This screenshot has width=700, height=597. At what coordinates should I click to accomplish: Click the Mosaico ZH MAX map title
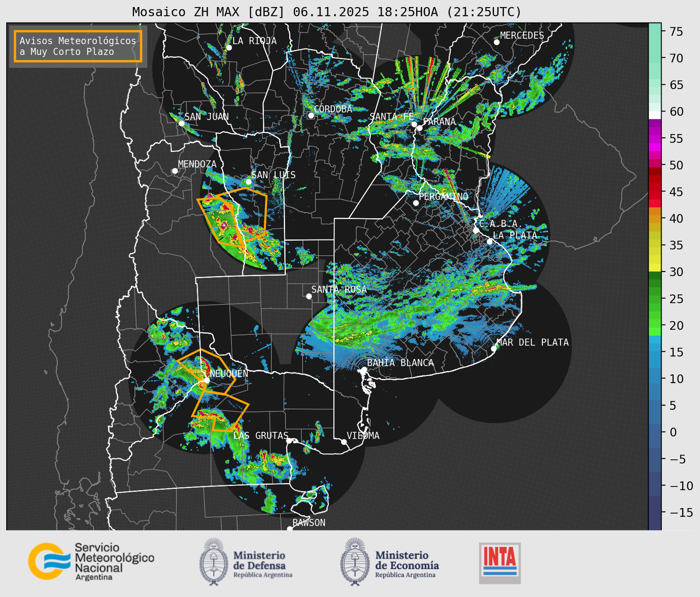[327, 12]
